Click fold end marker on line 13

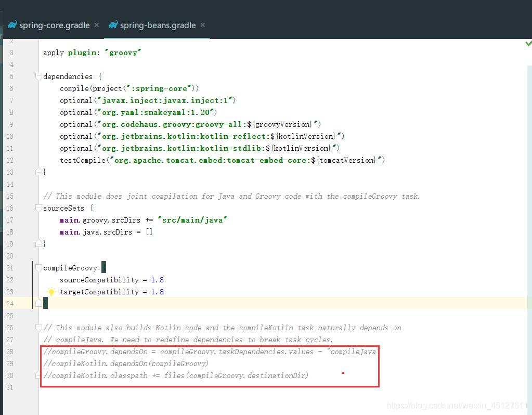(38, 172)
